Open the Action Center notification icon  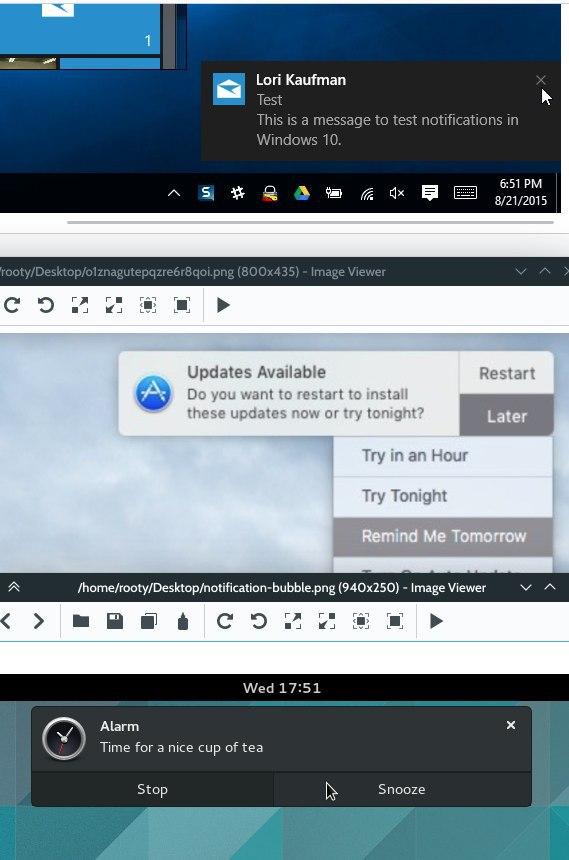tap(430, 193)
